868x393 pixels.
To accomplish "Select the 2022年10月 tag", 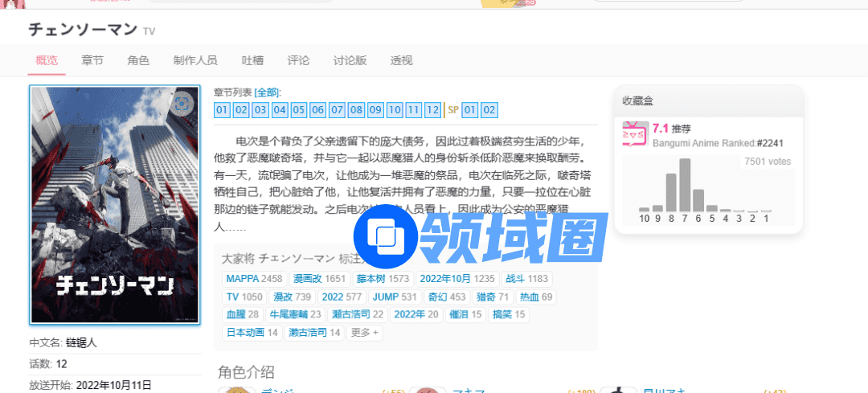I will click(446, 279).
